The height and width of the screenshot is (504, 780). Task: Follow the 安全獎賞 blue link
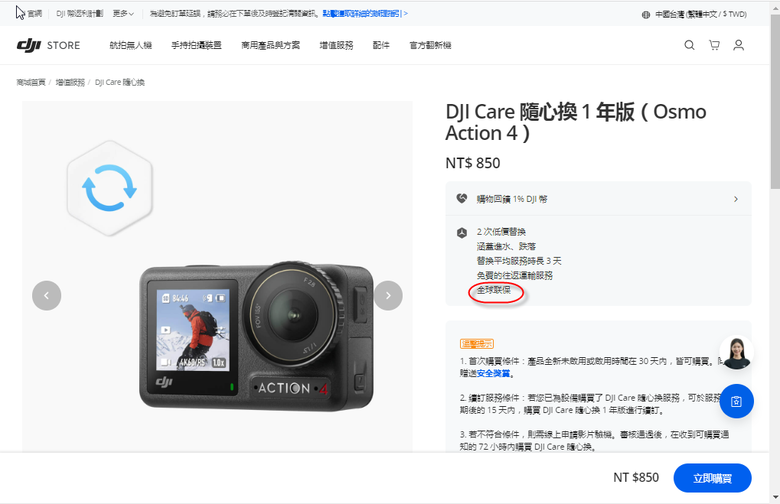493,373
